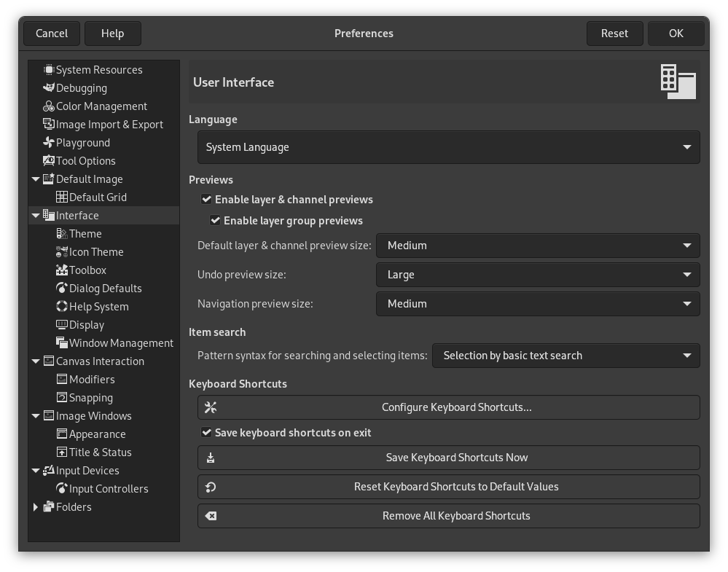This screenshot has width=728, height=572.
Task: Click the Dialog Defaults icon
Action: tap(63, 288)
